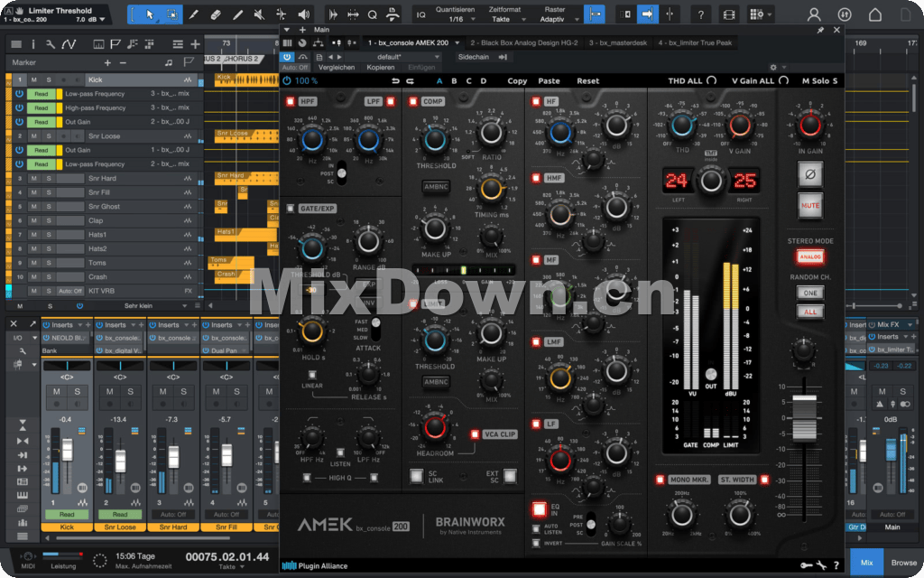Screen dimensions: 924x578
Task: Adjust the Kick channel fader
Action: click(x=67, y=450)
